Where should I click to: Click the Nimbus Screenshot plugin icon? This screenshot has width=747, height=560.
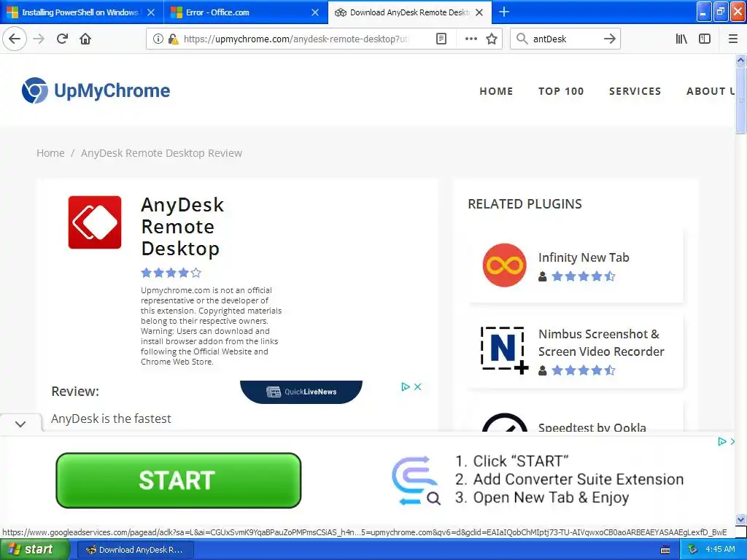[x=504, y=351]
